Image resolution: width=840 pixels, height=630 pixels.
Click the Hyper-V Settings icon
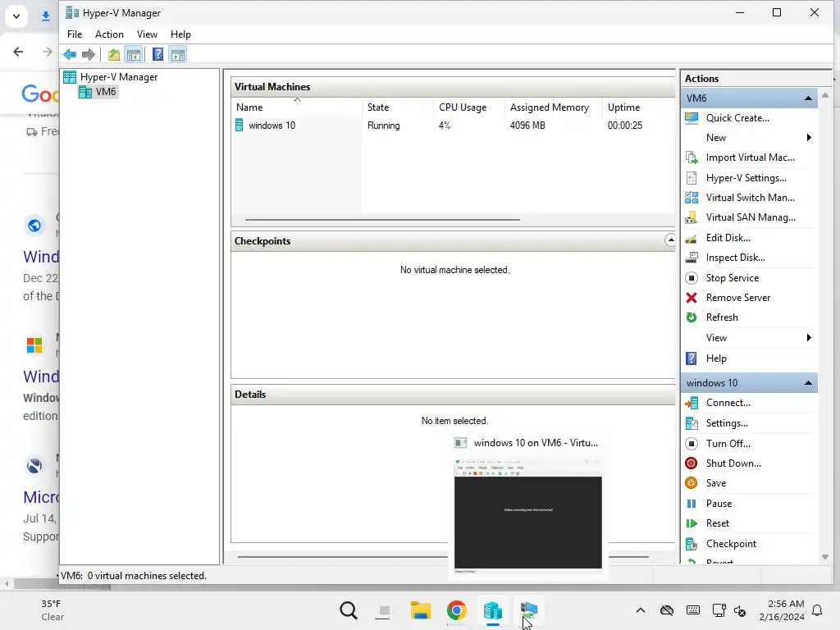(x=692, y=178)
